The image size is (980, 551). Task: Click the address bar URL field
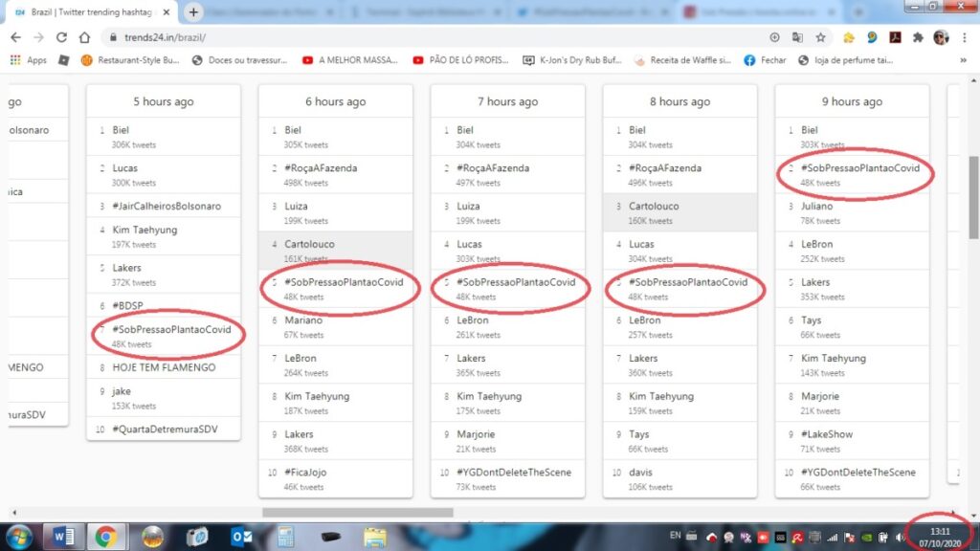432,37
